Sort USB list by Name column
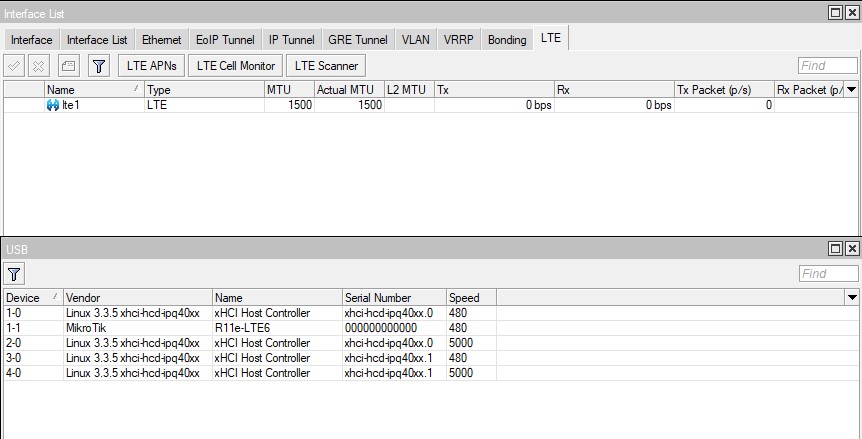Image resolution: width=862 pixels, height=439 pixels. coord(277,298)
